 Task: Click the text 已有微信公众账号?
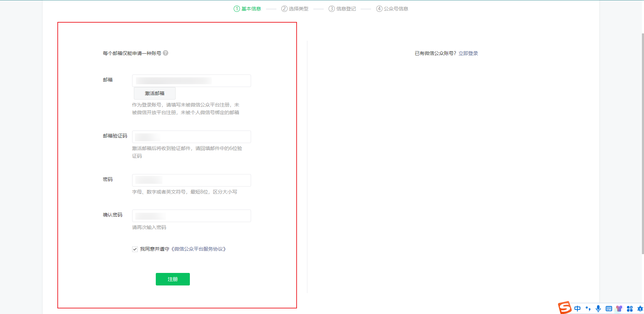[435, 53]
